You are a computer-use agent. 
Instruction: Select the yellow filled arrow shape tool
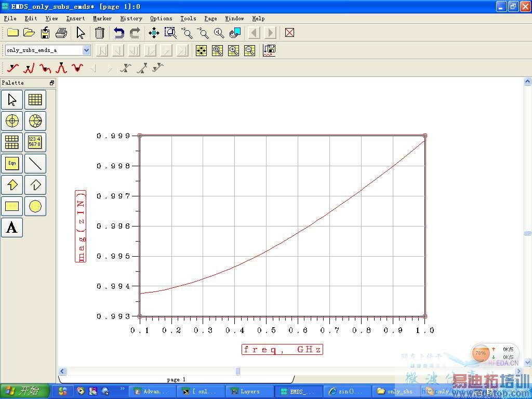coord(12,185)
